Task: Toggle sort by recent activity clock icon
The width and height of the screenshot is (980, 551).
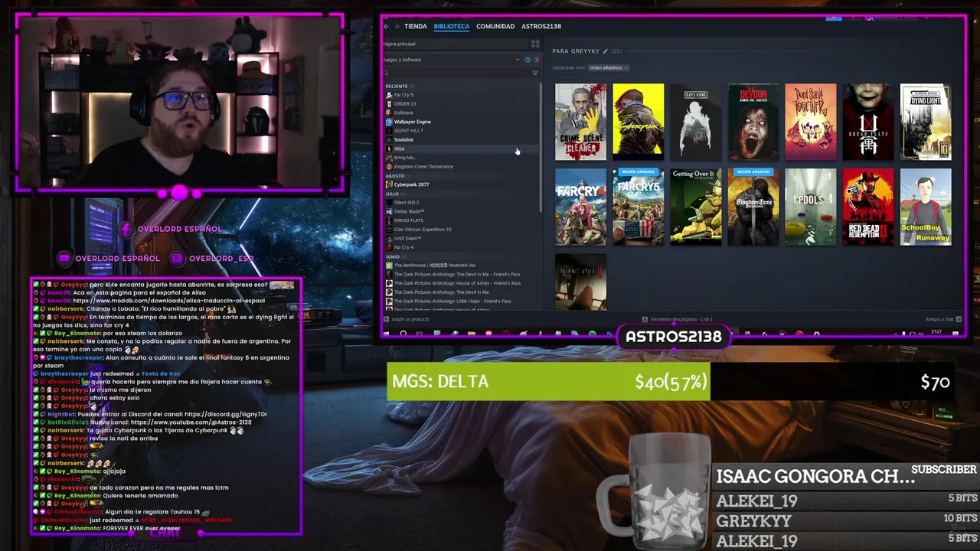Action: point(528,60)
